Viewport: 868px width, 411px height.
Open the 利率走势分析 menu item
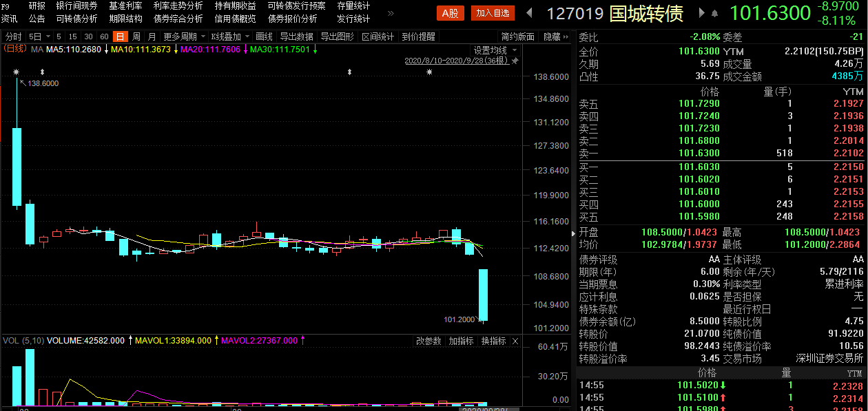(178, 6)
